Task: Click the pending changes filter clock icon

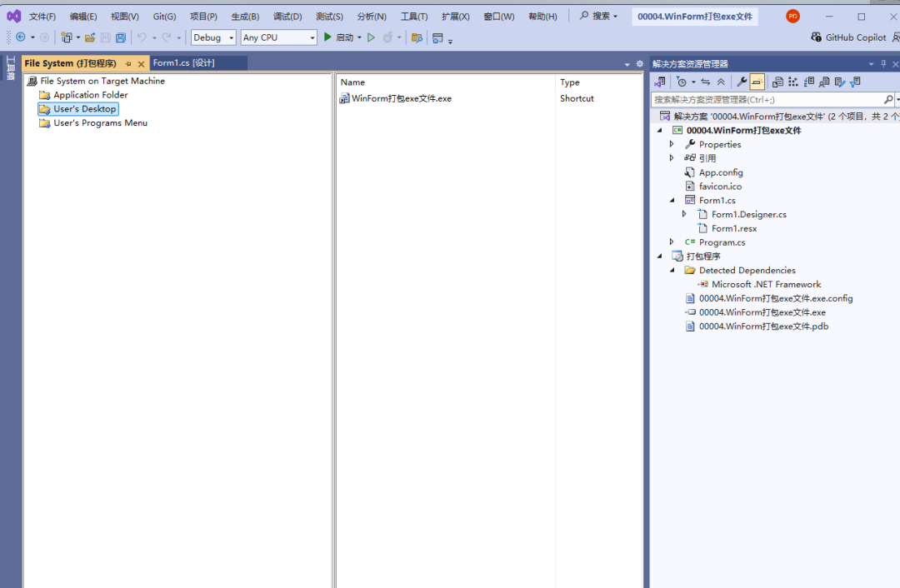Action: pos(682,82)
